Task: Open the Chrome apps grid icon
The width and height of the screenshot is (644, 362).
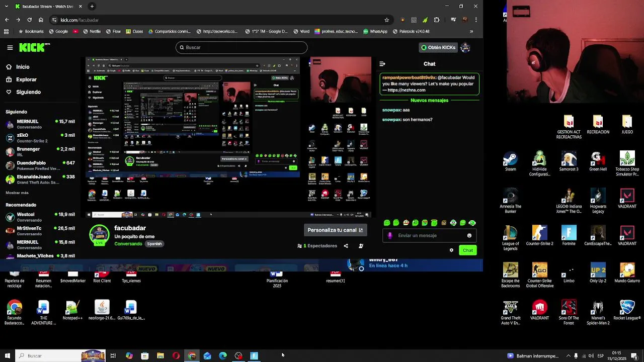Action: point(6,31)
